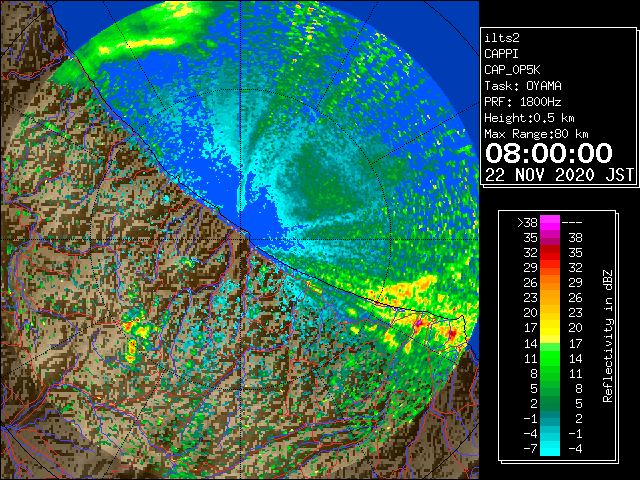Pick the orange 26–29 dBZ legend swatch

click(550, 282)
